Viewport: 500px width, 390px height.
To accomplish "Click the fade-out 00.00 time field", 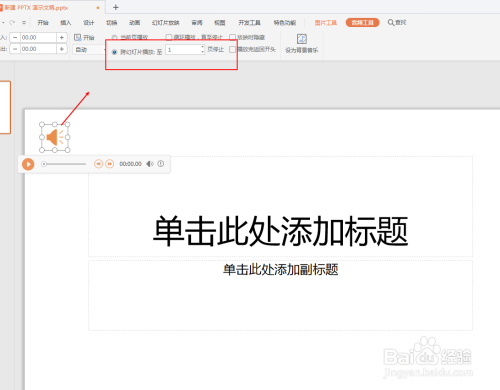I will point(38,49).
